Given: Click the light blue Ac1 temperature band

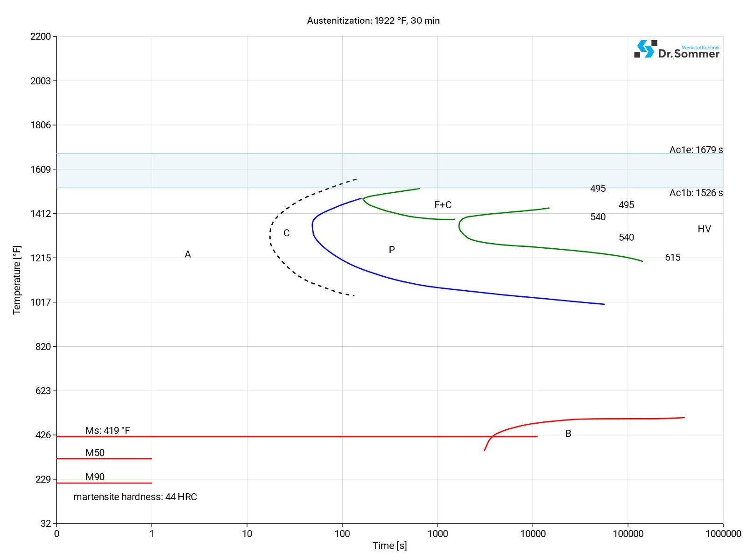Looking at the screenshot, I should [x=187, y=171].
